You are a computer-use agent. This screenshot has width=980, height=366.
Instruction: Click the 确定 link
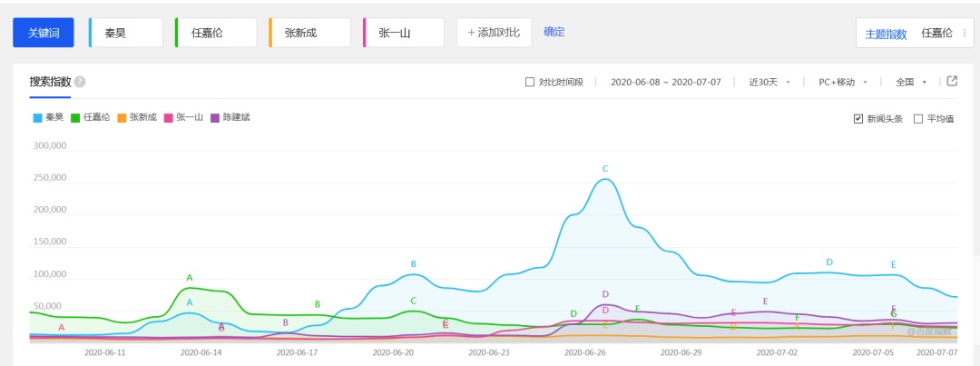coord(554,32)
